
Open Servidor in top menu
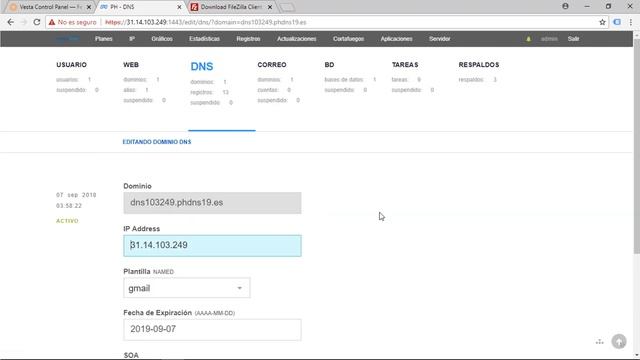[440, 39]
